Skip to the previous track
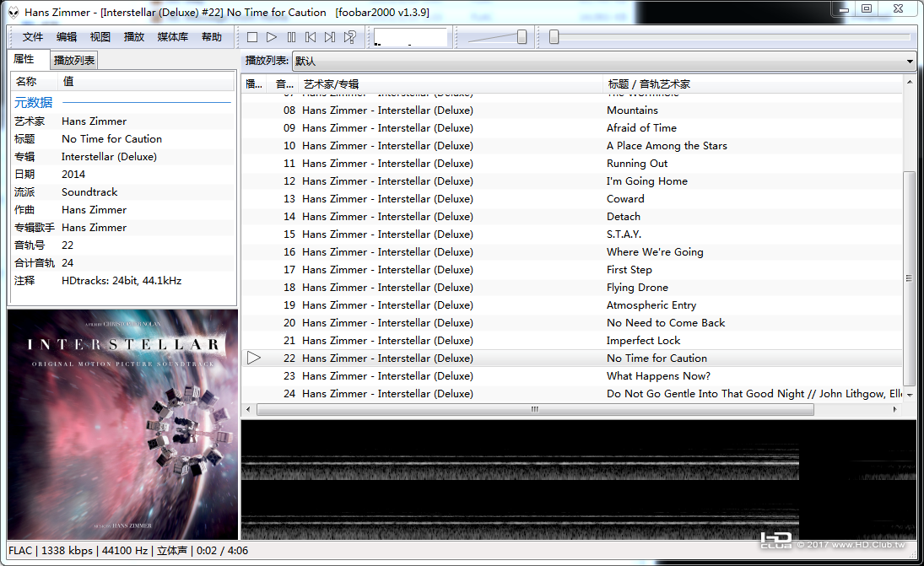 point(311,37)
